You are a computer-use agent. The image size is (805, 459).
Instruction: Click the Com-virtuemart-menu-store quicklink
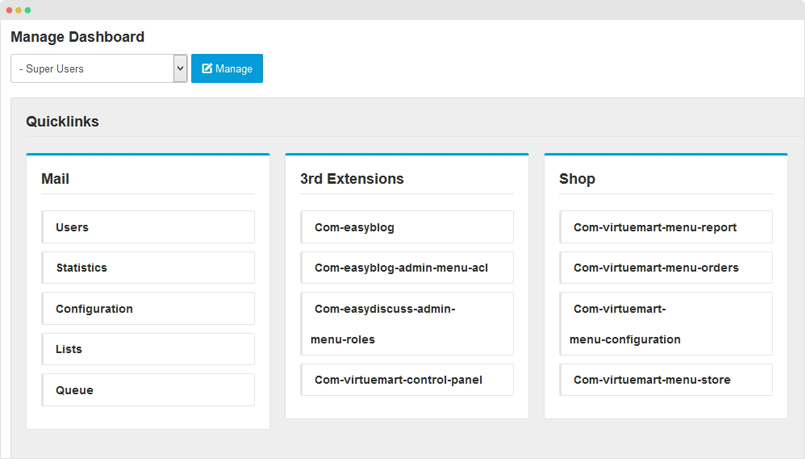tap(666, 380)
